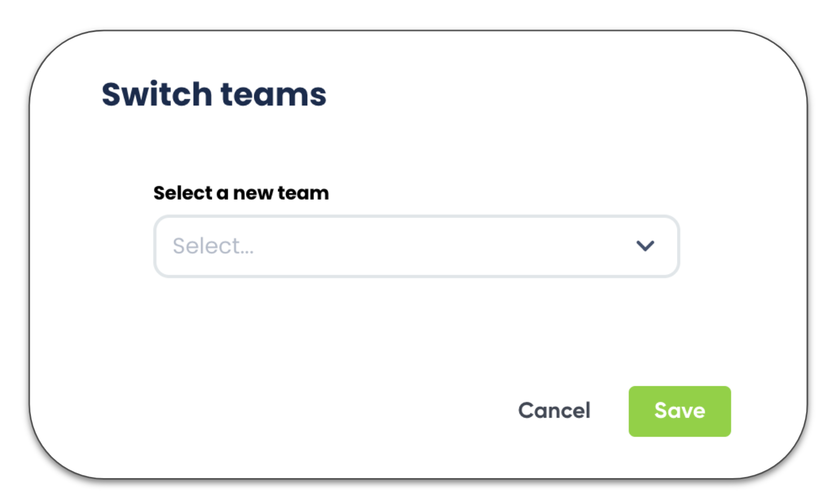
Task: Select the team picker box
Action: point(416,246)
